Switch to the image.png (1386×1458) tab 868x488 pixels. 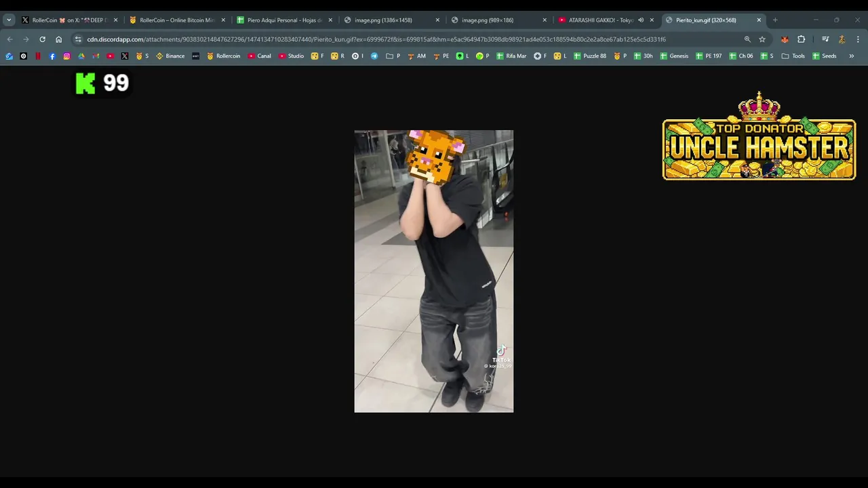(391, 20)
